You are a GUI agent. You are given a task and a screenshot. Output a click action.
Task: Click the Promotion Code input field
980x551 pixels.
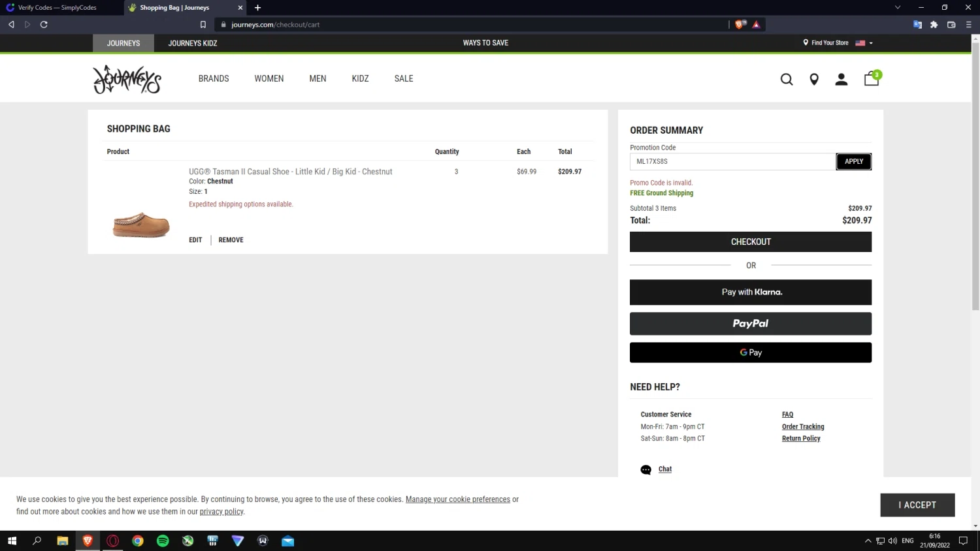click(732, 161)
